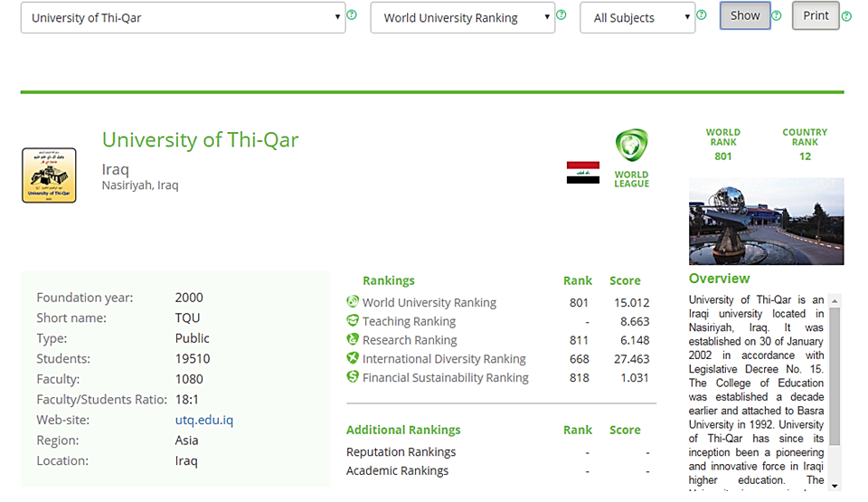Image resolution: width=868 pixels, height=502 pixels.
Task: Open the All Subjects dropdown
Action: pyautogui.click(x=637, y=18)
